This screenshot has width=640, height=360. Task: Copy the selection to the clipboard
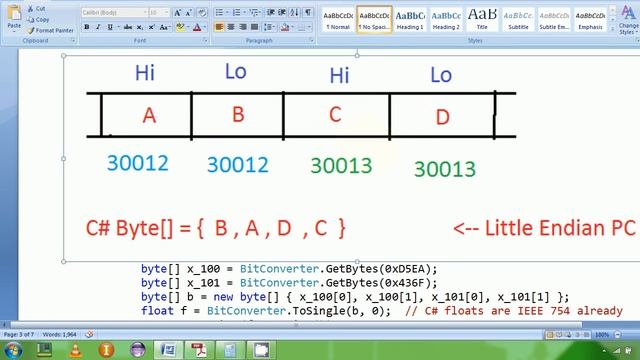pyautogui.click(x=38, y=20)
